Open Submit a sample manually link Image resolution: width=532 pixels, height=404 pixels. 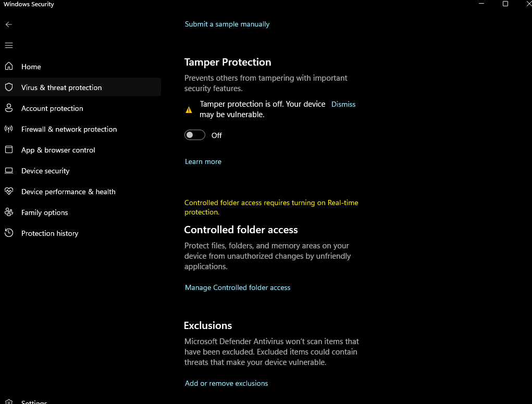(227, 24)
